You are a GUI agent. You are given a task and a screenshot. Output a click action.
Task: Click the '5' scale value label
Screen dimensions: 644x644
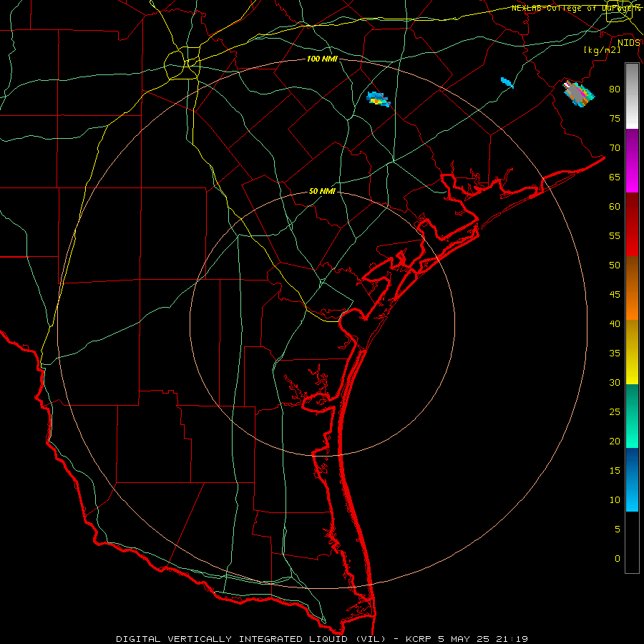618,530
